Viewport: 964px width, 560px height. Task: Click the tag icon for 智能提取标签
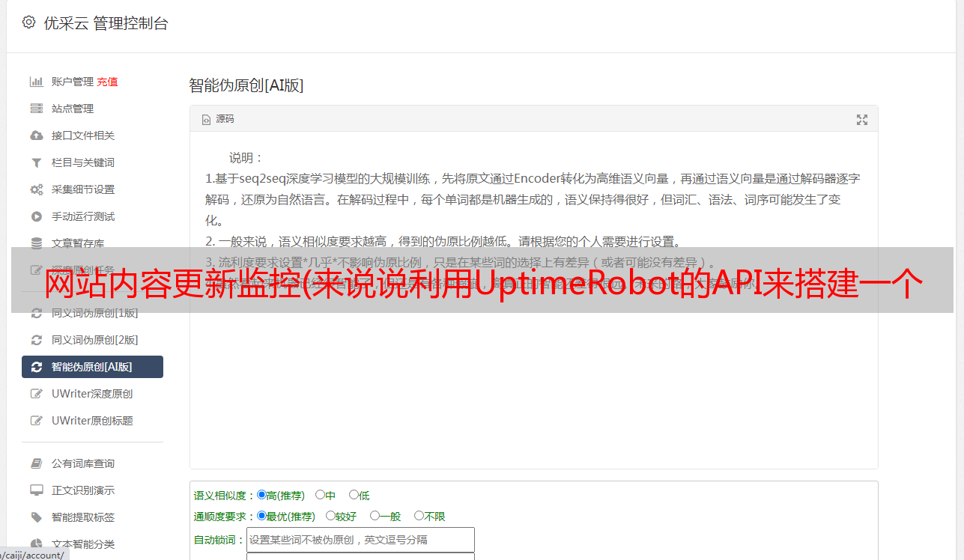[36, 517]
